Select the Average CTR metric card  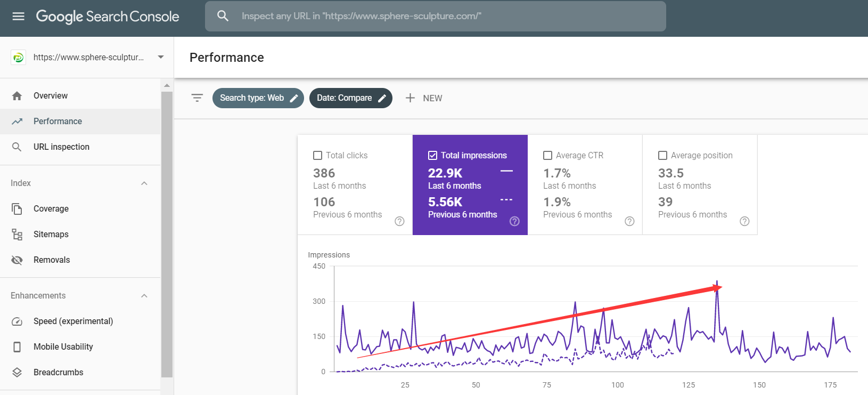(x=585, y=185)
